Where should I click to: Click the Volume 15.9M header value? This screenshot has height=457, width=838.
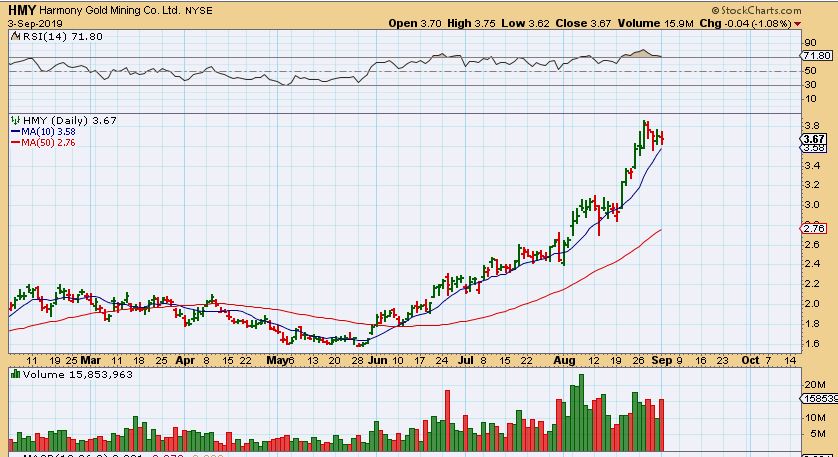click(x=656, y=24)
